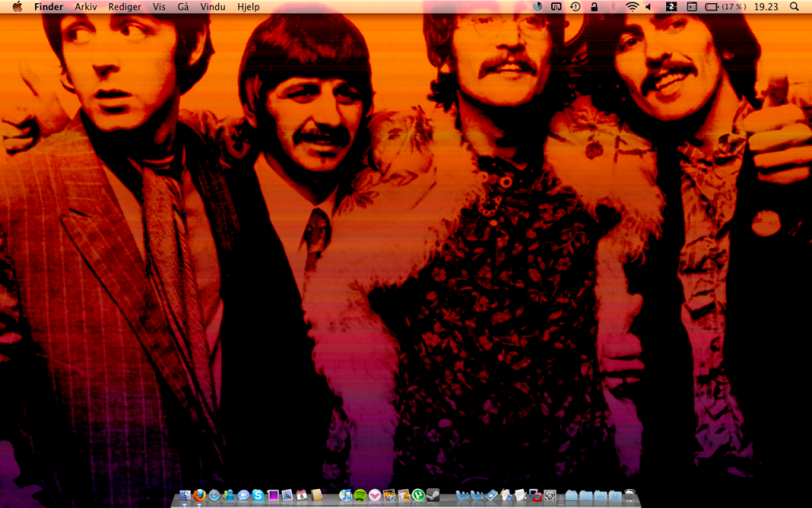Open iCal calendar in the Dock
Viewport: 812px width, 508px height.
pyautogui.click(x=301, y=495)
